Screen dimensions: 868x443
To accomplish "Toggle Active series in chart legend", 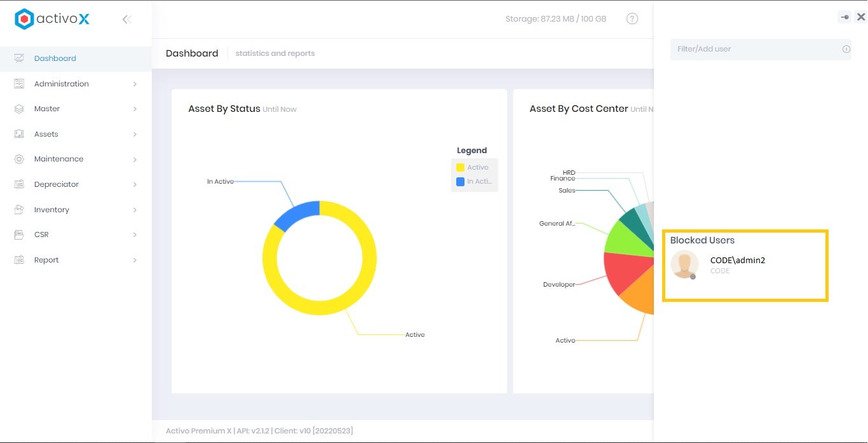I will click(473, 167).
